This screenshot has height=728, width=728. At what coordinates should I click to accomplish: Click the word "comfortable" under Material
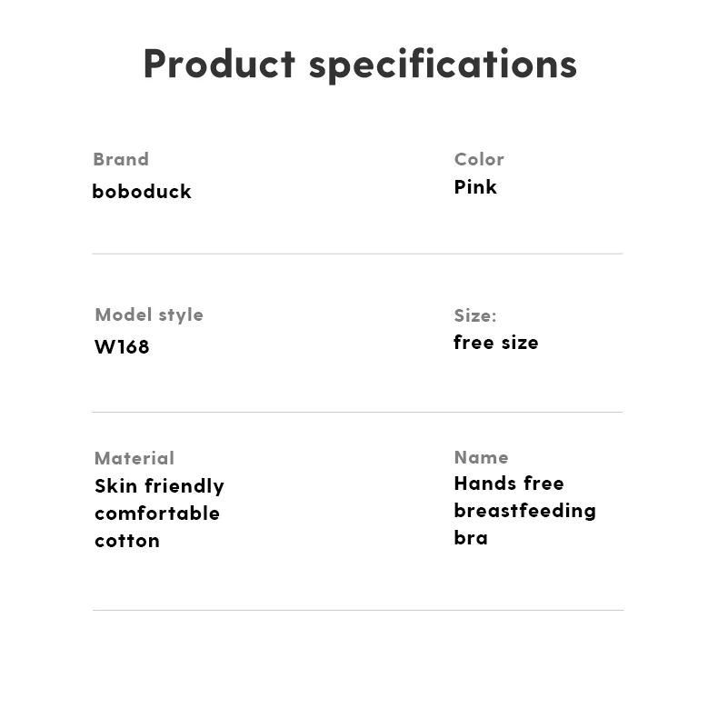157,513
